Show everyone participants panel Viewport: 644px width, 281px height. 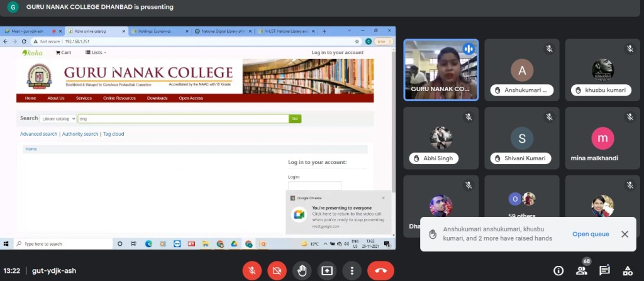pos(582,271)
